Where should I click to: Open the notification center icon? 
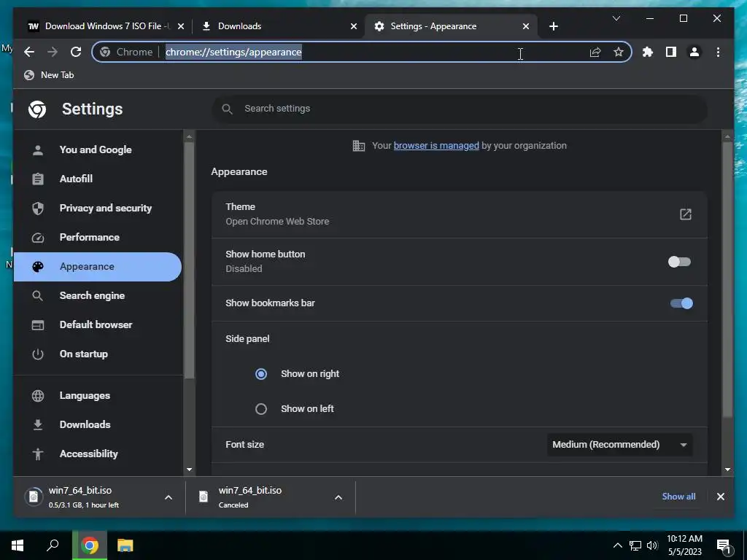click(x=724, y=545)
